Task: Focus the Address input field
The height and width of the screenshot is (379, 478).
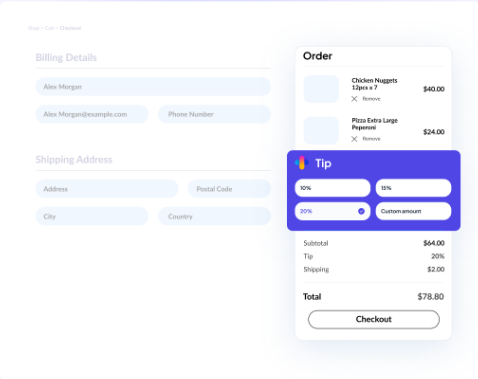Action: (107, 189)
